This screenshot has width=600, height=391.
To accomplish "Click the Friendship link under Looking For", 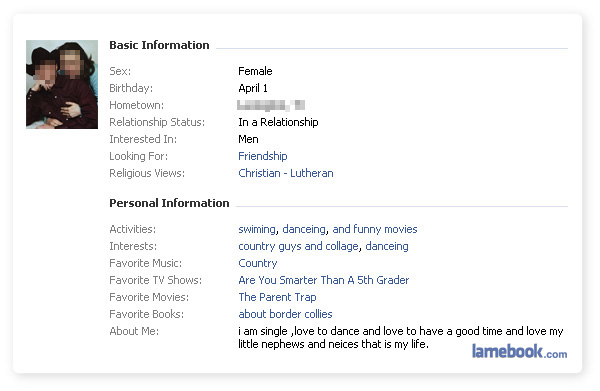I will click(262, 156).
